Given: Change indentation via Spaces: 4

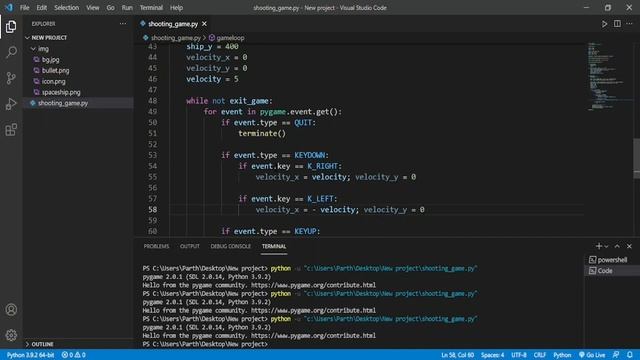Looking at the screenshot, I should coord(492,355).
